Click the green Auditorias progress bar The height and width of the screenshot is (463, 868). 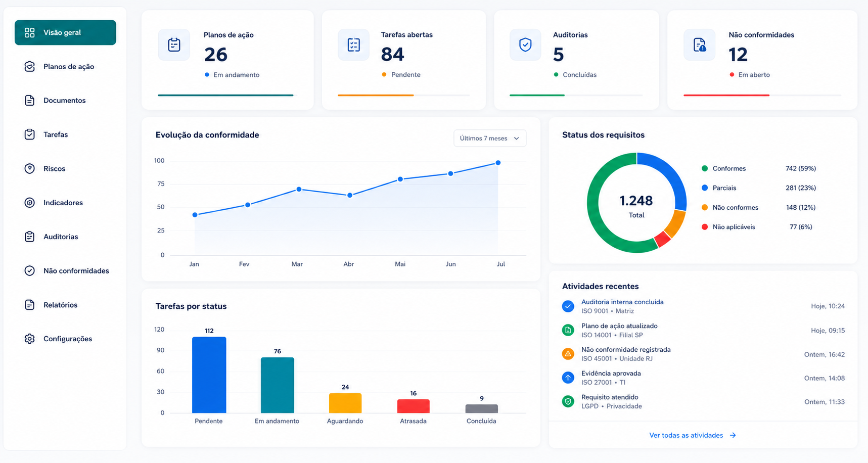pos(537,95)
